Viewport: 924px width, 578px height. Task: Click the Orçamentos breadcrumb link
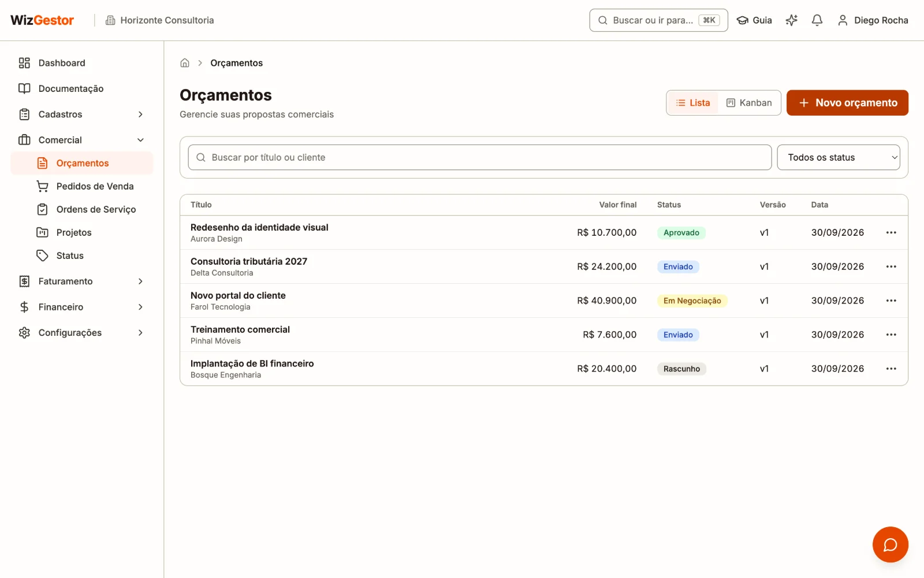click(x=236, y=63)
